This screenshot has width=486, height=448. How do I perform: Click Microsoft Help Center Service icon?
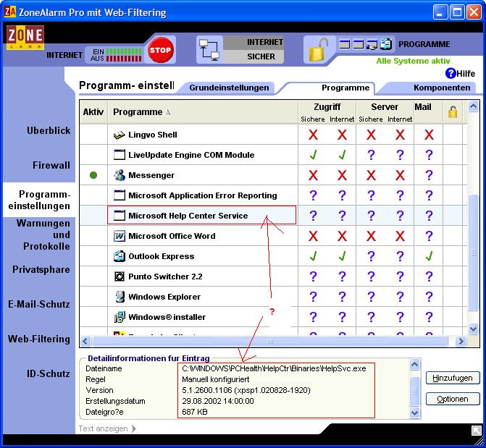(119, 216)
